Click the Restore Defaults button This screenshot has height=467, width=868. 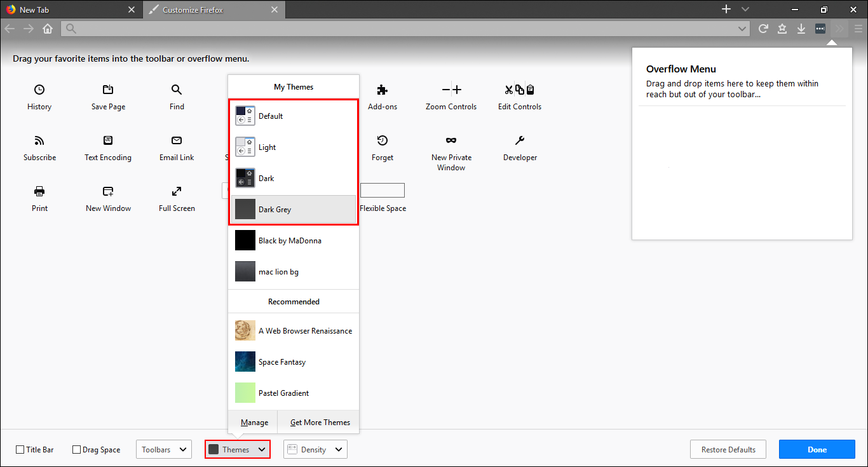pos(728,449)
